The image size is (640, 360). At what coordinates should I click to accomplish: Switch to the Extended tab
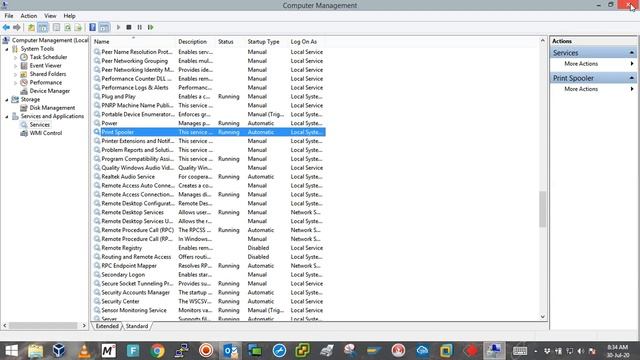(107, 326)
